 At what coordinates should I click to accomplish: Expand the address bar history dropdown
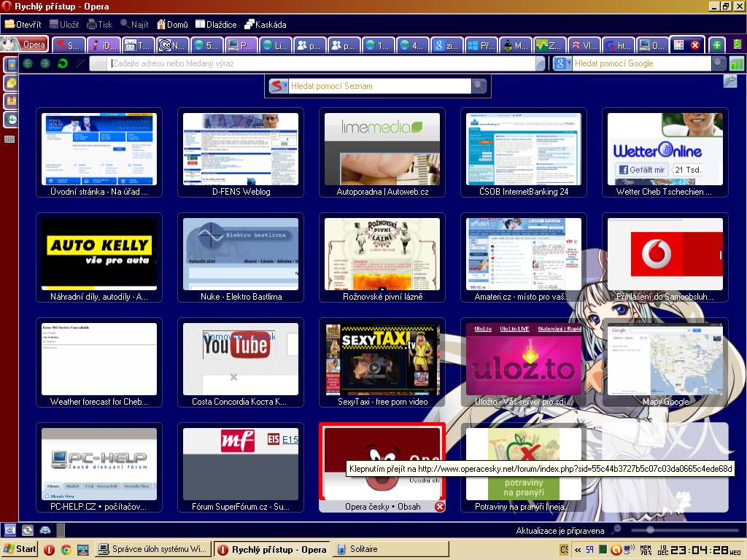(540, 63)
